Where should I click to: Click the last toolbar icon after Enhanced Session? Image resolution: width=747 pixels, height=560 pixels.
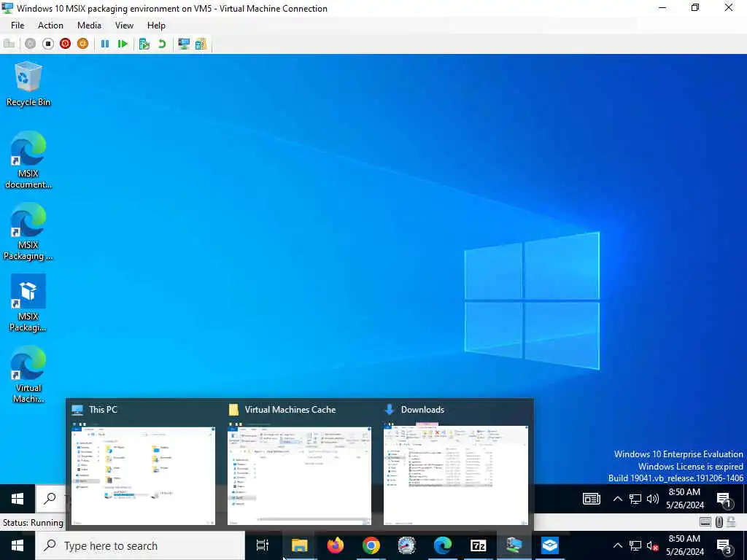(x=201, y=44)
